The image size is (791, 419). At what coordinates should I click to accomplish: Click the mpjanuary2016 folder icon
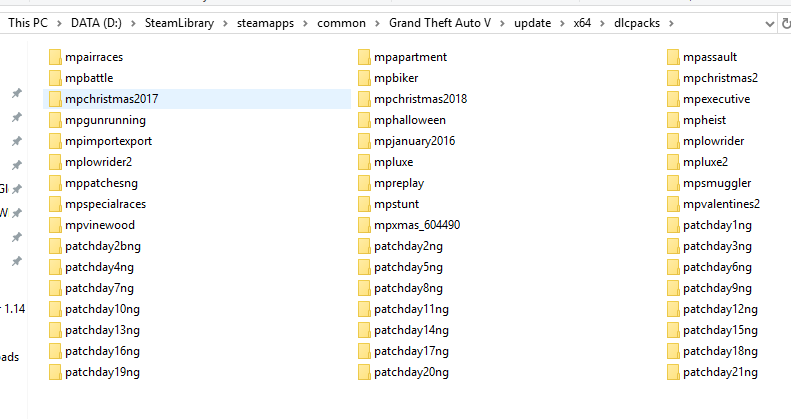[x=364, y=141]
